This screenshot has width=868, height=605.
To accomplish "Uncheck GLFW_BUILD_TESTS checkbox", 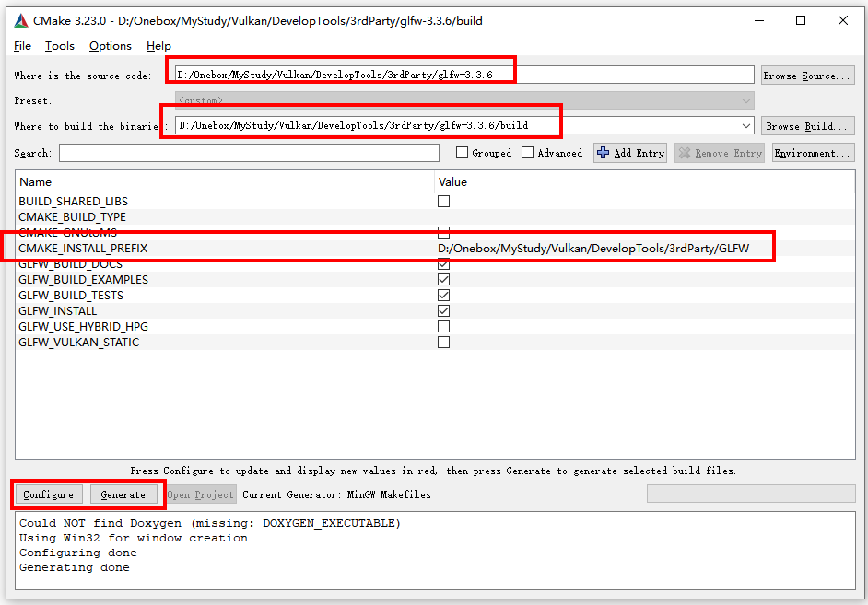I will 443,296.
